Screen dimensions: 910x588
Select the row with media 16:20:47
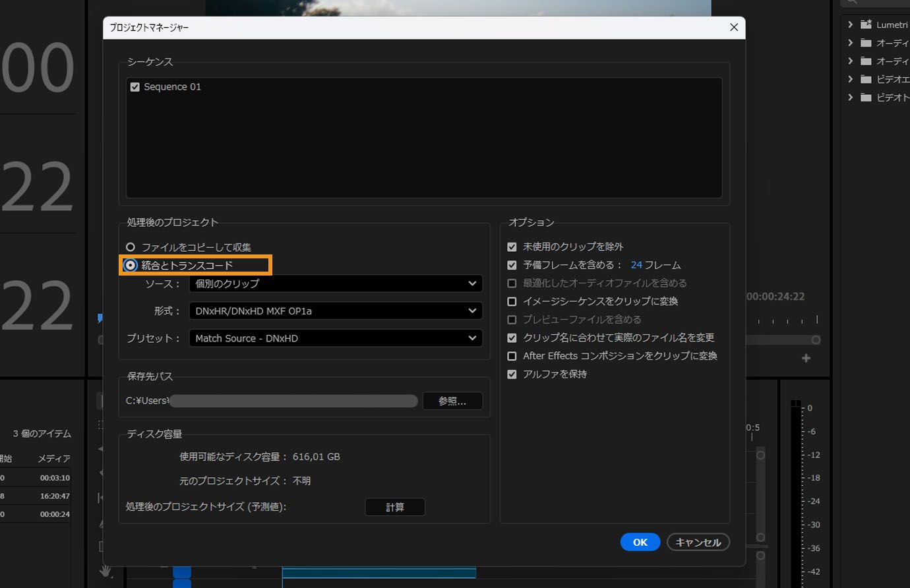click(x=36, y=496)
